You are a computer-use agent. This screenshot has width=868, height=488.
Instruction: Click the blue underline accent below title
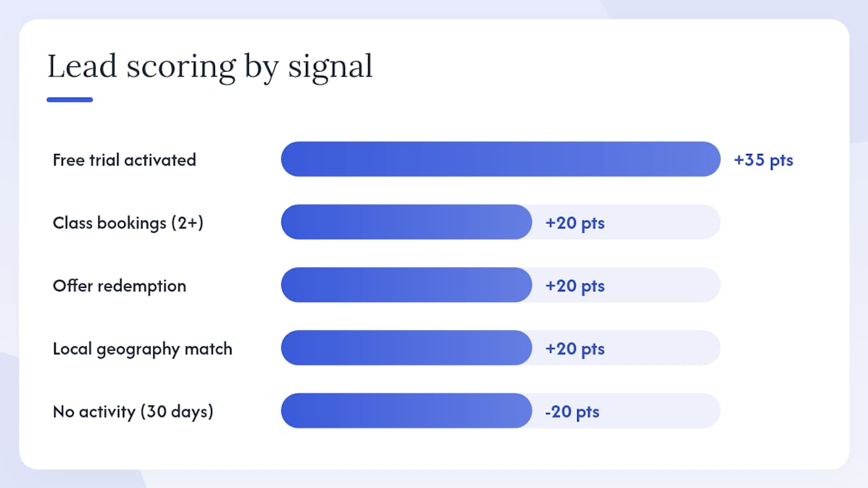70,100
